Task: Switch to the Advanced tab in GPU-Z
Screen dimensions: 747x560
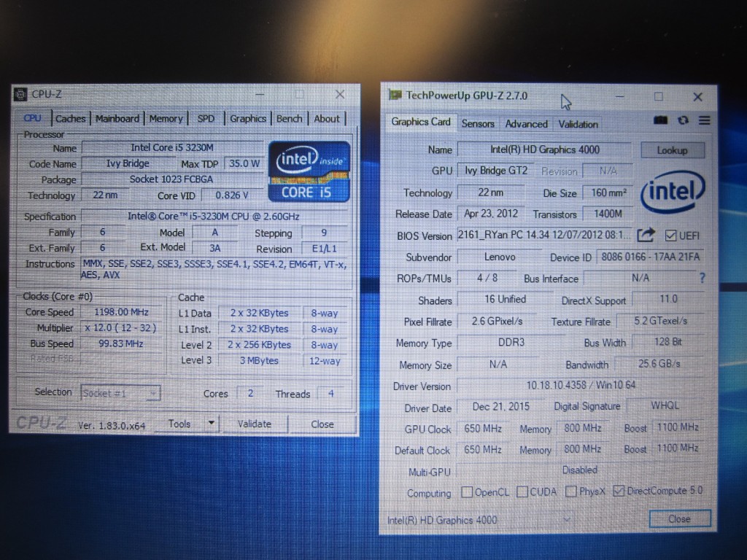Action: tap(526, 124)
